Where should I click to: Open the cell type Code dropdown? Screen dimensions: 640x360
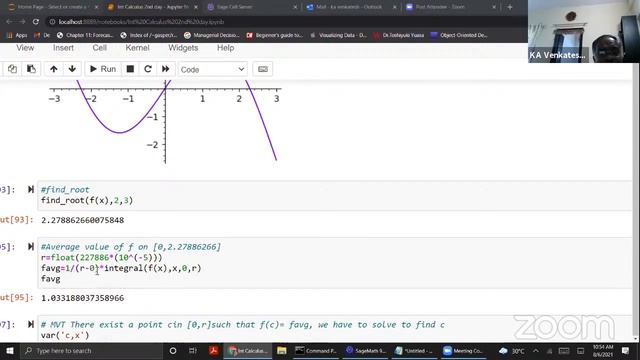(x=212, y=69)
